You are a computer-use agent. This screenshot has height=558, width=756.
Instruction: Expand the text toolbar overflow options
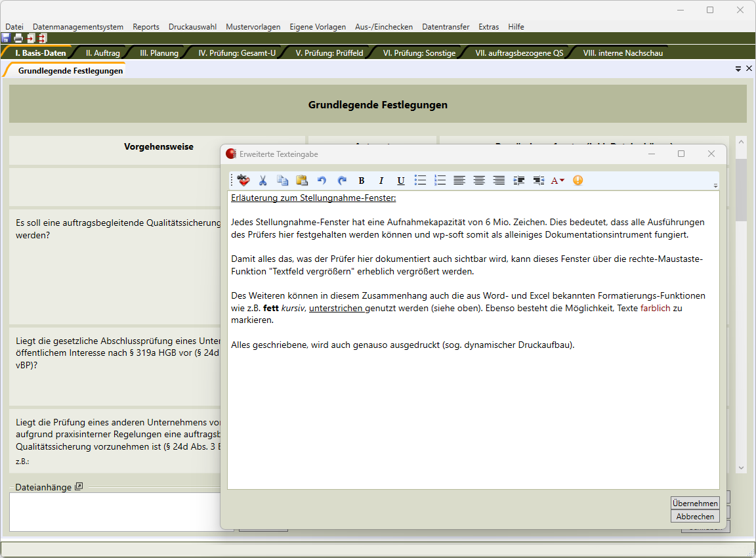pos(715,186)
